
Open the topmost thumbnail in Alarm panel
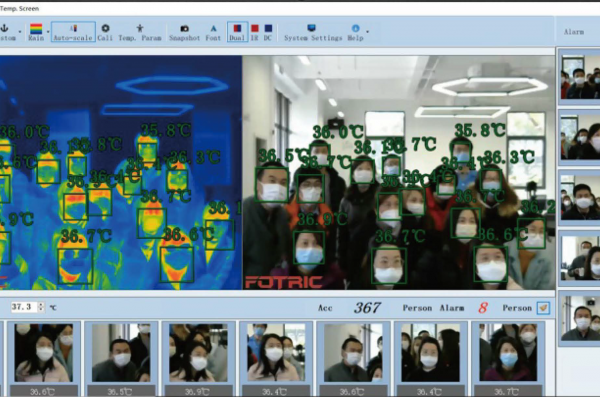pyautogui.click(x=580, y=77)
